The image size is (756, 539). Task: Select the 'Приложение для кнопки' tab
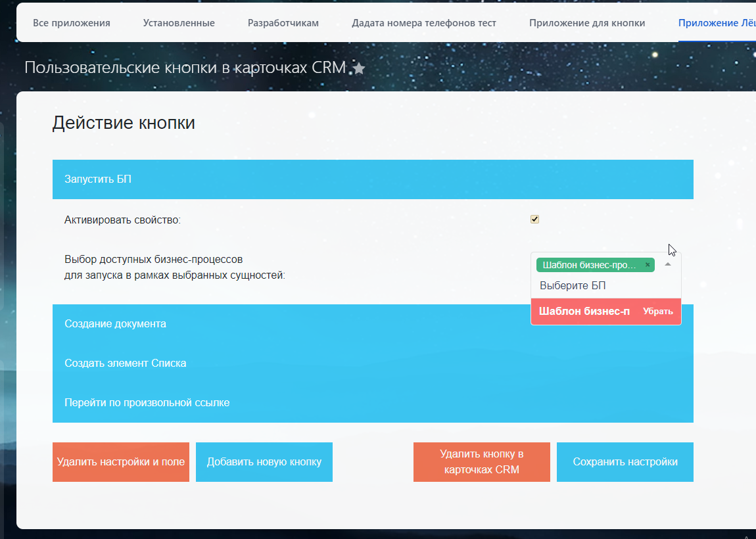tap(587, 23)
